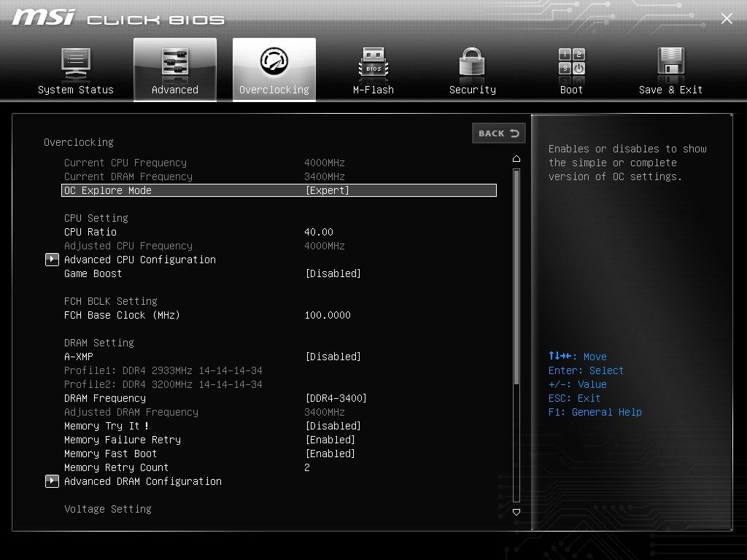Image resolution: width=747 pixels, height=560 pixels.
Task: Click Adjusted CPU Frequency 4000MHz value
Action: (x=325, y=246)
